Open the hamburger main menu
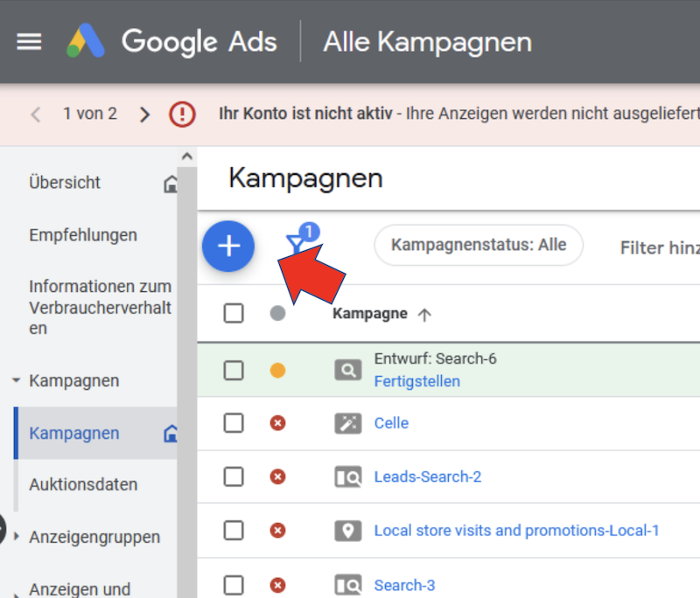Image resolution: width=700 pixels, height=598 pixels. point(29,42)
